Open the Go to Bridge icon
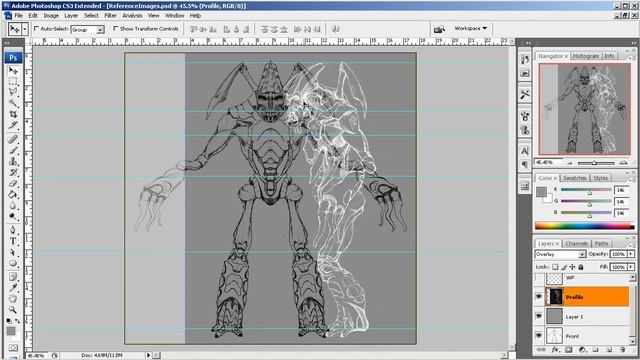This screenshot has width=640, height=360. 439,29
